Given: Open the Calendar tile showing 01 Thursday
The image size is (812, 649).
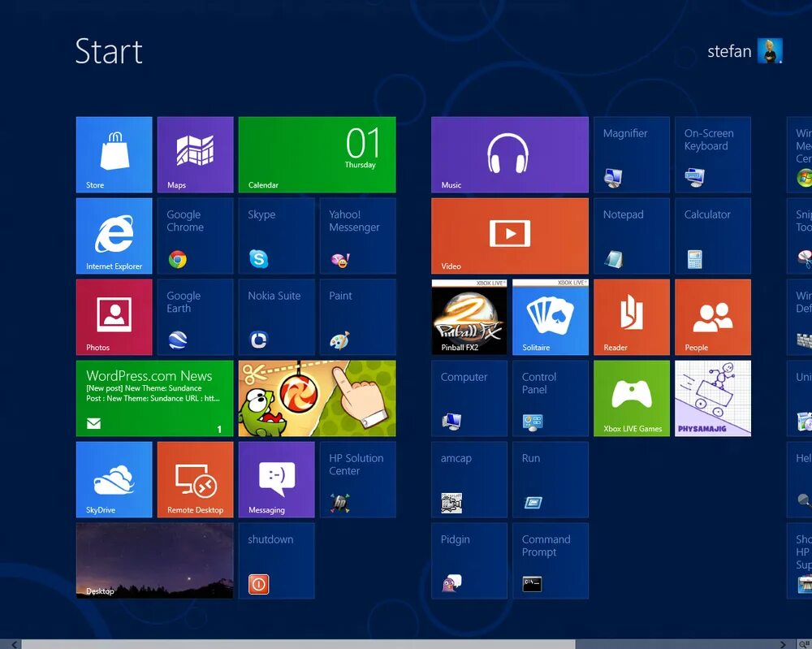Looking at the screenshot, I should [x=317, y=154].
